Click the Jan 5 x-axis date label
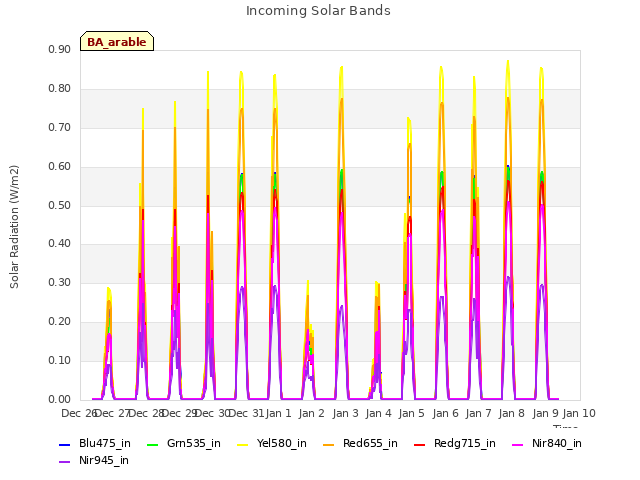This screenshot has width=640, height=480. click(x=411, y=413)
